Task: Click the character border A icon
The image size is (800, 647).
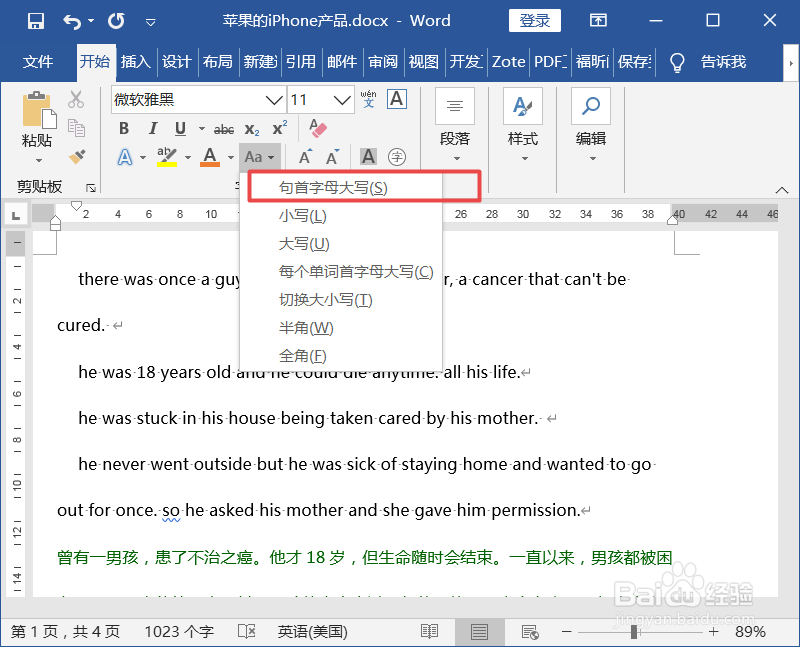Action: tap(397, 99)
